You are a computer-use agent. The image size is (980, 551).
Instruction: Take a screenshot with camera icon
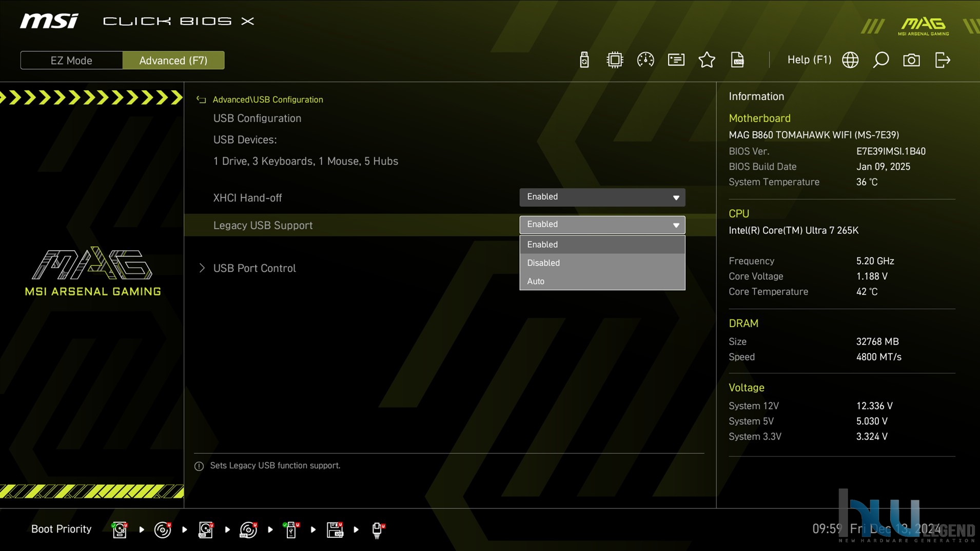(x=911, y=60)
